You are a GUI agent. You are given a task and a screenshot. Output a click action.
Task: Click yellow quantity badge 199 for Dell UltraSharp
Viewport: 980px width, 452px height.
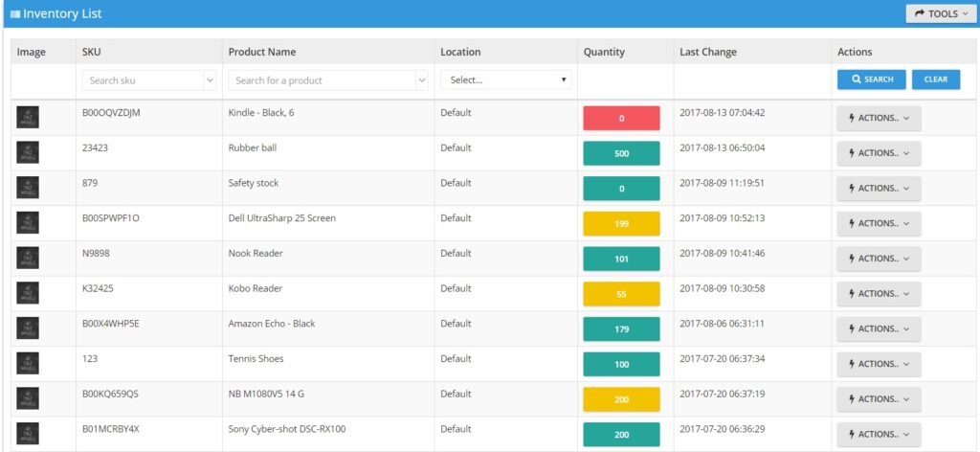[x=621, y=223]
